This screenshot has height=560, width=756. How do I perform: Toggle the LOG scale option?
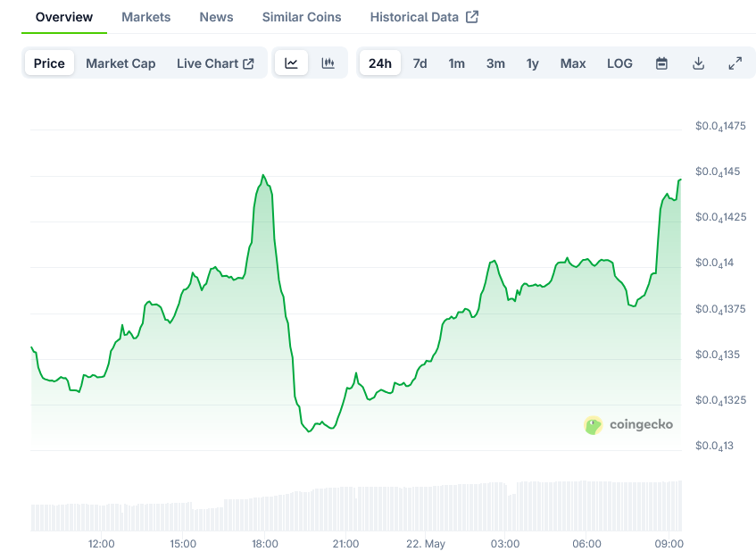point(619,63)
